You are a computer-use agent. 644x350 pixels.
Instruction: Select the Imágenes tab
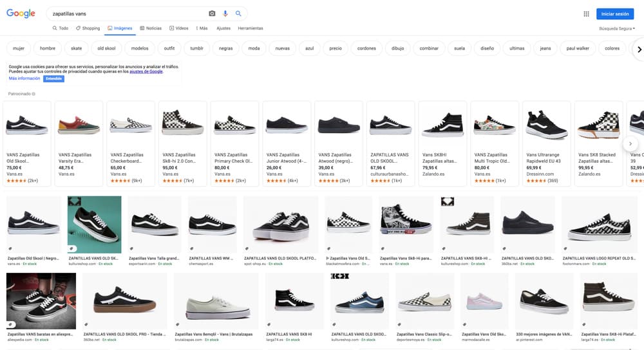point(120,28)
